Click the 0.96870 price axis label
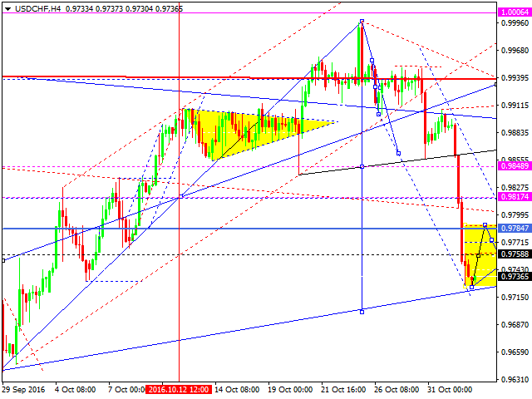Screen dimensions: 532x399 pos(515,325)
